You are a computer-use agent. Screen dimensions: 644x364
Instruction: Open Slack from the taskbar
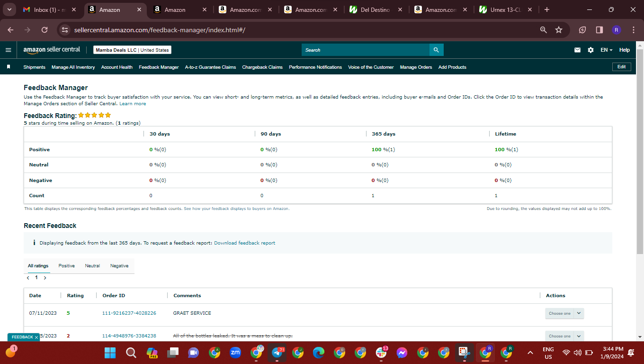381,353
